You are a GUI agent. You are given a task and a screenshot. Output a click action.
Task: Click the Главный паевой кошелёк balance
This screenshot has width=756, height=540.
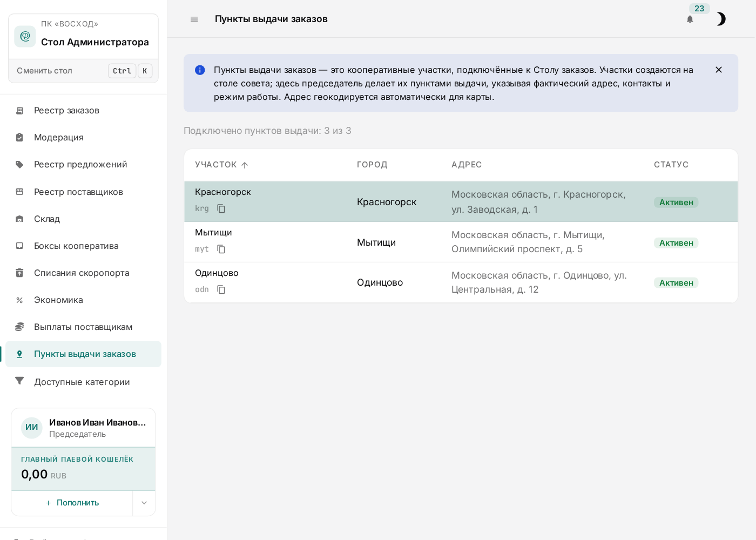84,469
